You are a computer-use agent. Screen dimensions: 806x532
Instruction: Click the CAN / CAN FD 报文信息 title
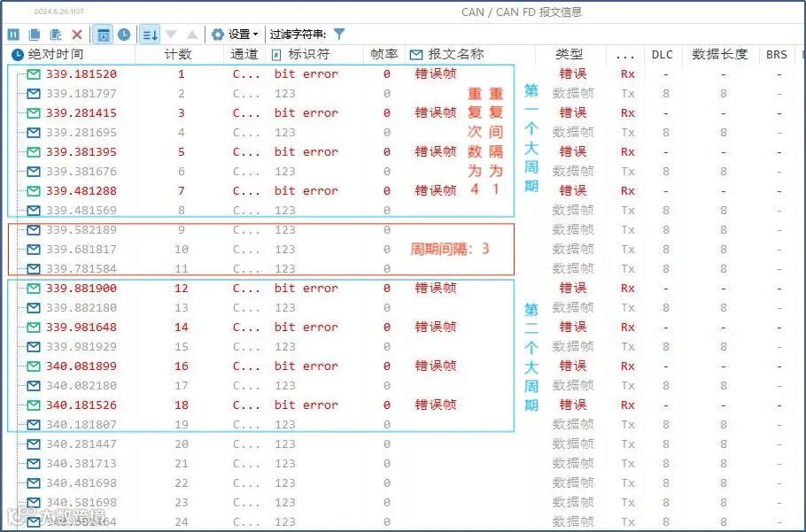(x=521, y=12)
